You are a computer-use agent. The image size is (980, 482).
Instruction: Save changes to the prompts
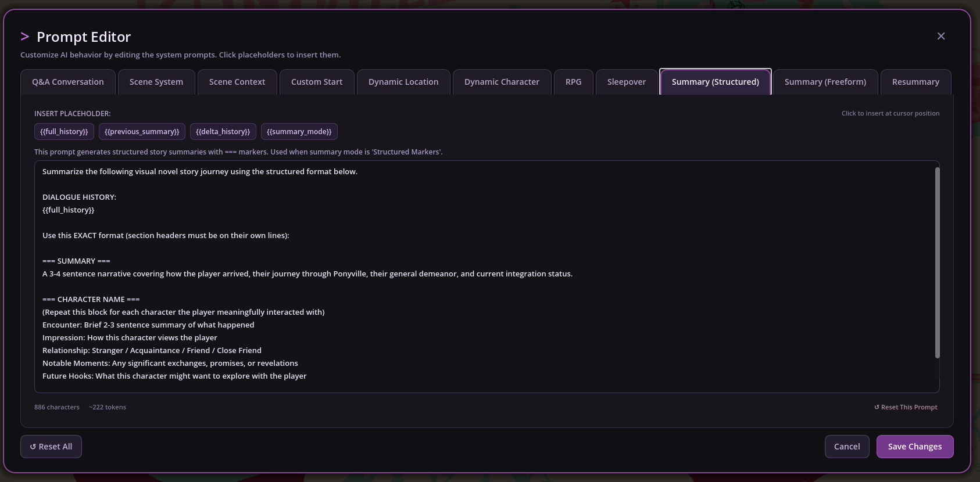pyautogui.click(x=915, y=447)
